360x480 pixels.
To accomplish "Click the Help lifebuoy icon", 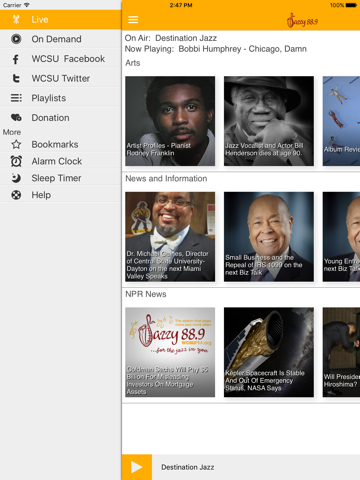I will (16, 195).
